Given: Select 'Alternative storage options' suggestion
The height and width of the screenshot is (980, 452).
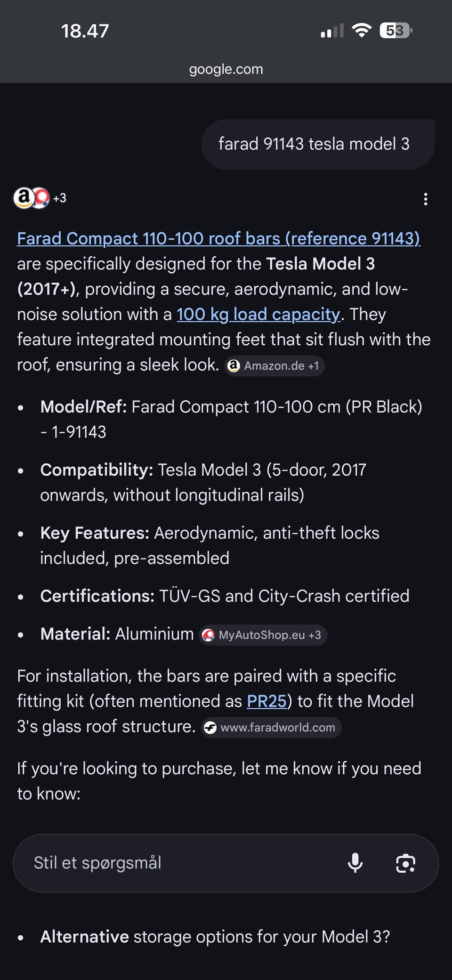Looking at the screenshot, I should (215, 937).
